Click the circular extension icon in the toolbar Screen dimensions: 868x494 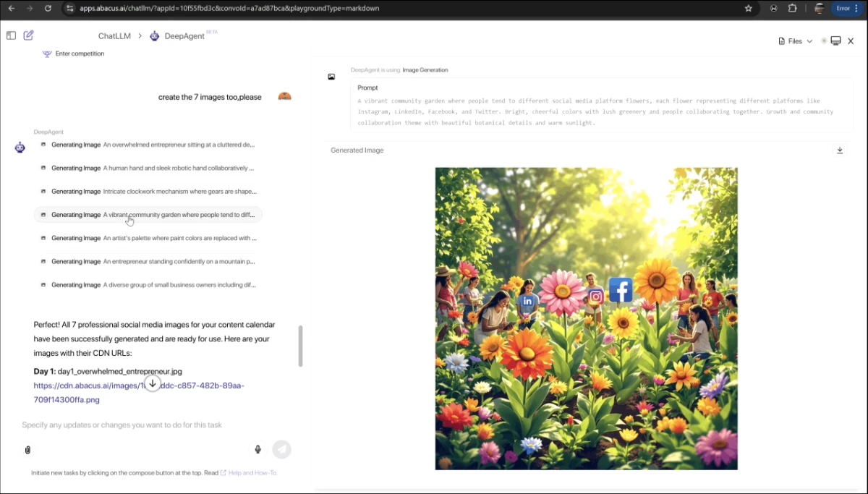click(774, 9)
